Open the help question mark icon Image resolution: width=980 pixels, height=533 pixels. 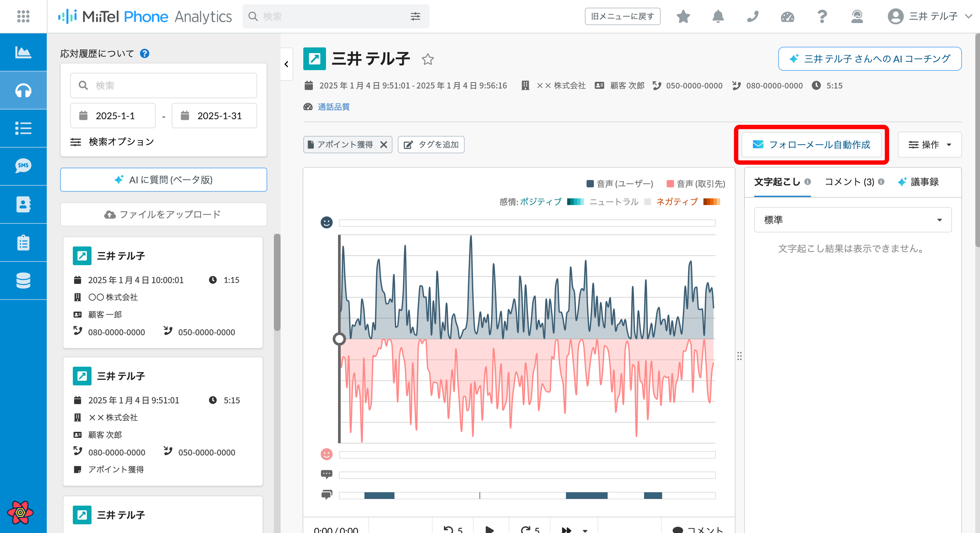(822, 16)
